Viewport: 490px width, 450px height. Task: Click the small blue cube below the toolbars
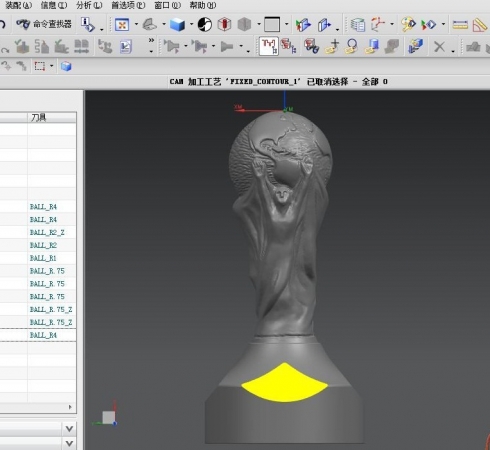(x=66, y=66)
